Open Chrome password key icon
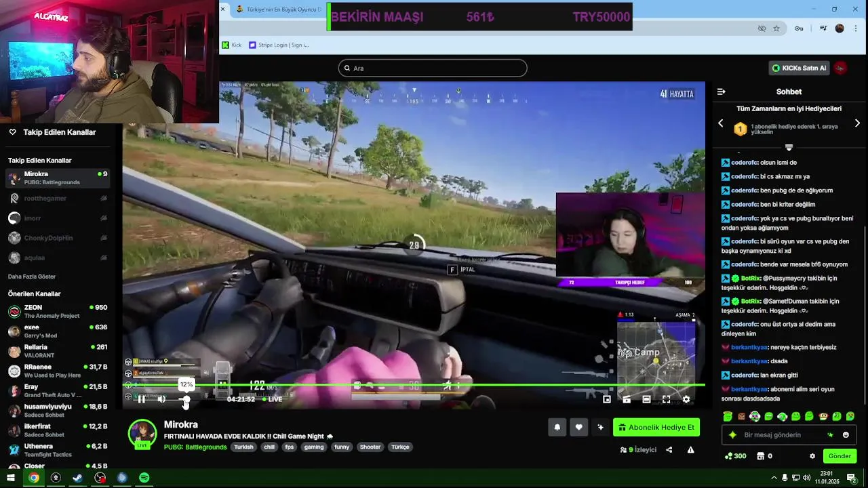Viewport: 868px width, 488px height. click(800, 28)
